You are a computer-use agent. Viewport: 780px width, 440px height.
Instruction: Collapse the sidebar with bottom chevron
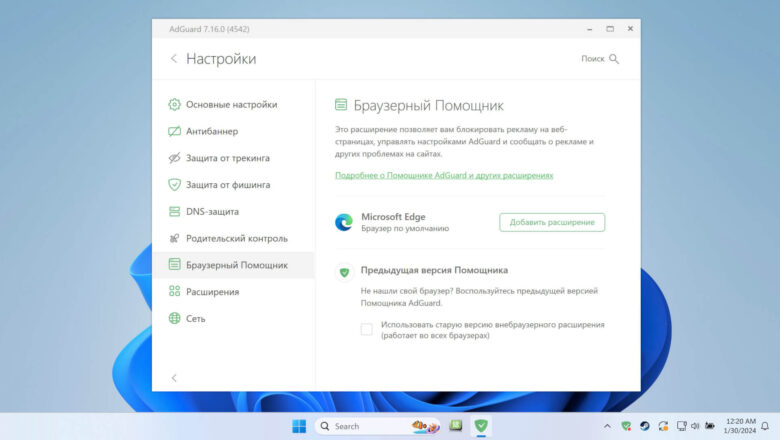pyautogui.click(x=174, y=378)
